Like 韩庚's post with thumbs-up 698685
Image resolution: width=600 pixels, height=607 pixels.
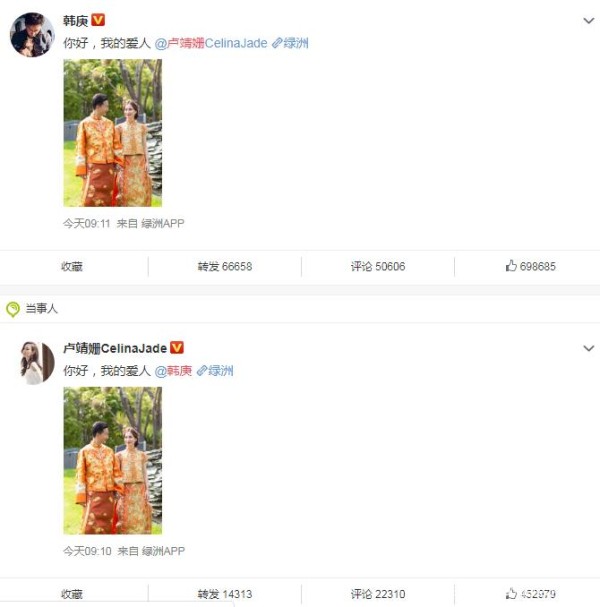point(530,266)
